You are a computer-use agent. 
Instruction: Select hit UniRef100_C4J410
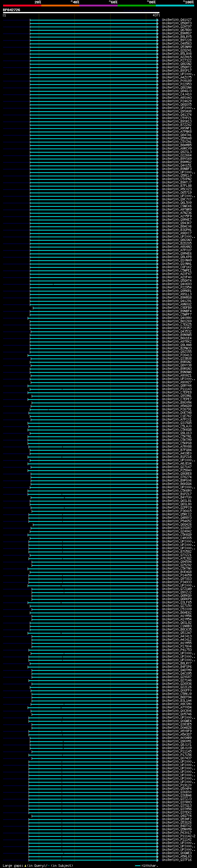(176, 94)
